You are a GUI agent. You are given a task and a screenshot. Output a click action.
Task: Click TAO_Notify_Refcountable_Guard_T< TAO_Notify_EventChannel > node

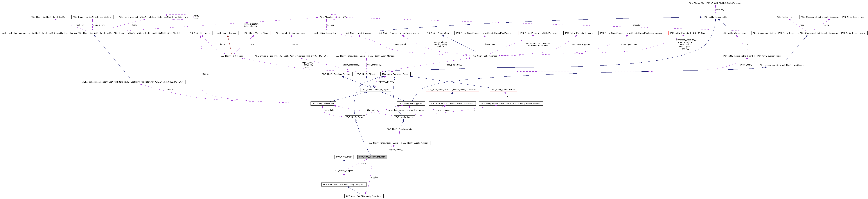point(511,104)
